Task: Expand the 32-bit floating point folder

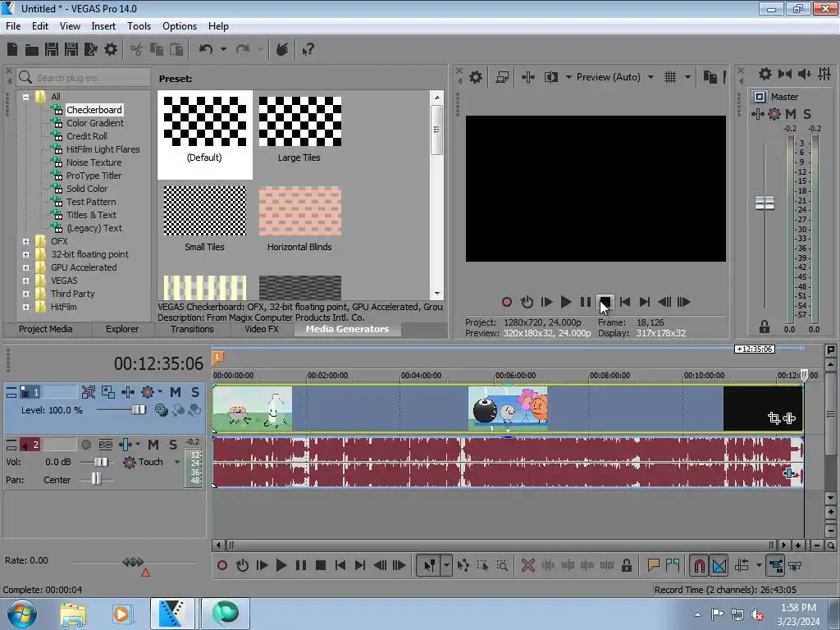Action: [x=25, y=254]
